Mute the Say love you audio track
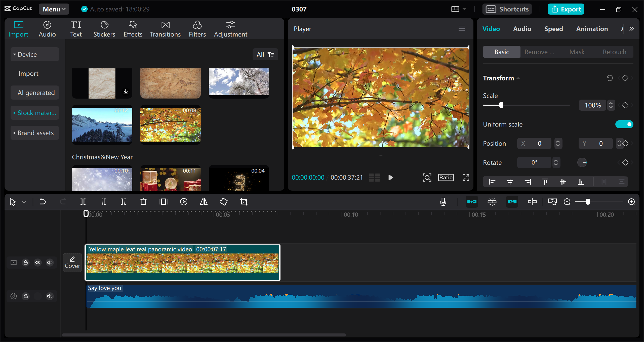Viewport: 644px width, 342px height. (50, 296)
